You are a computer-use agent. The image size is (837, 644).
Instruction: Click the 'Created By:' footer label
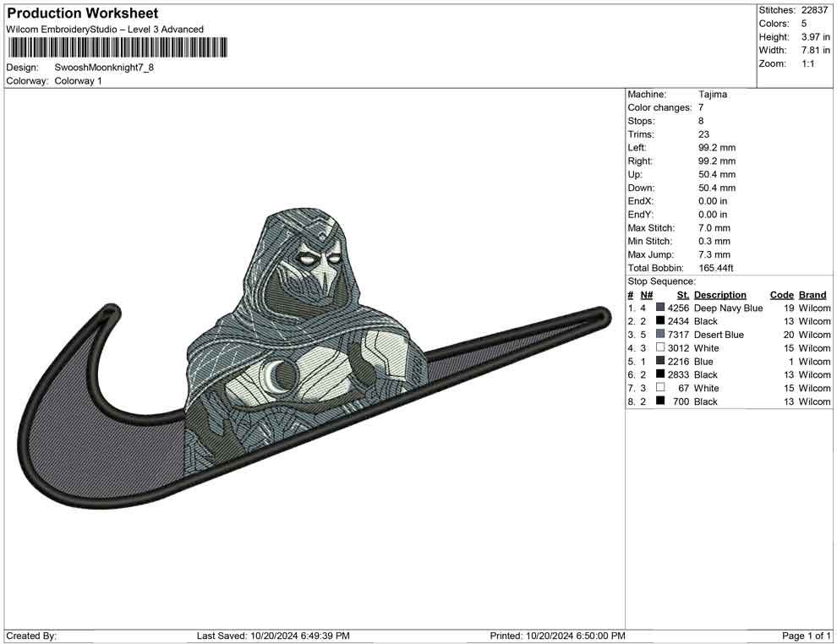(31, 636)
